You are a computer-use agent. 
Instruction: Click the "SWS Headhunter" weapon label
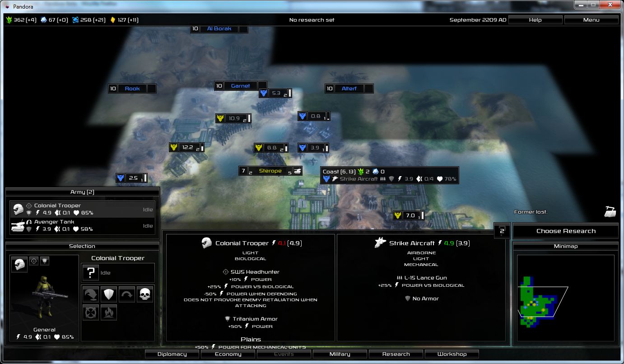255,272
